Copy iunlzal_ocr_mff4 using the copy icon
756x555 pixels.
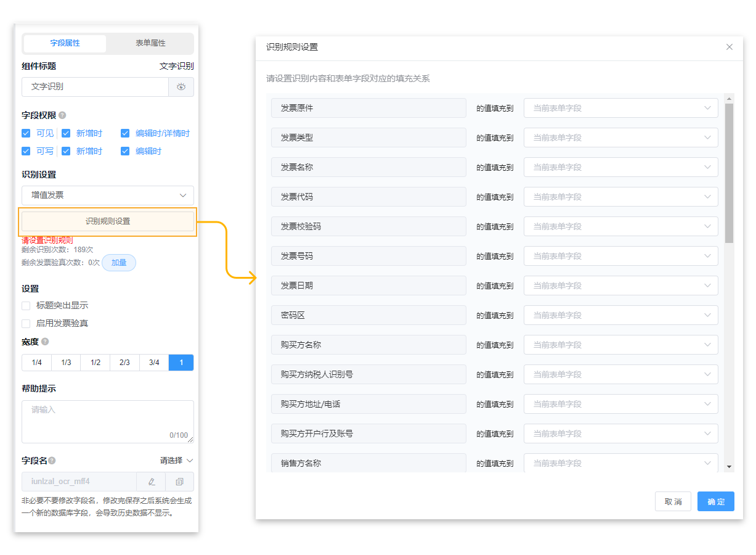tap(179, 482)
